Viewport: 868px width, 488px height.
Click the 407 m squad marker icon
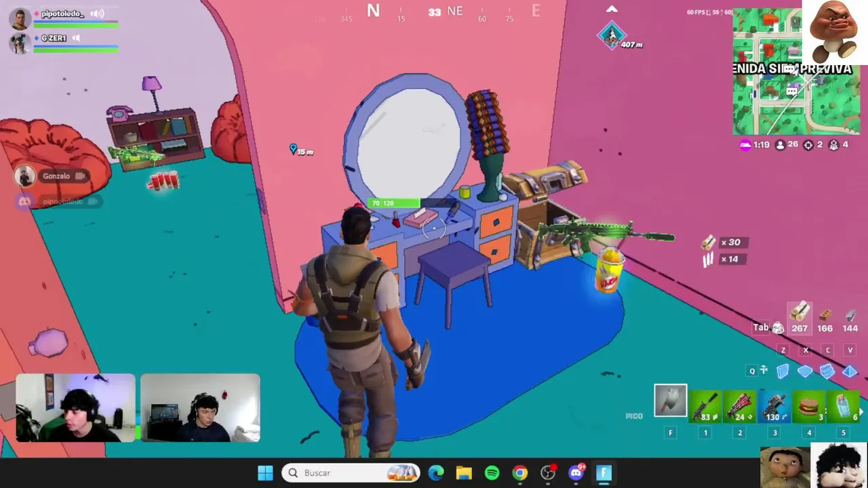point(612,35)
